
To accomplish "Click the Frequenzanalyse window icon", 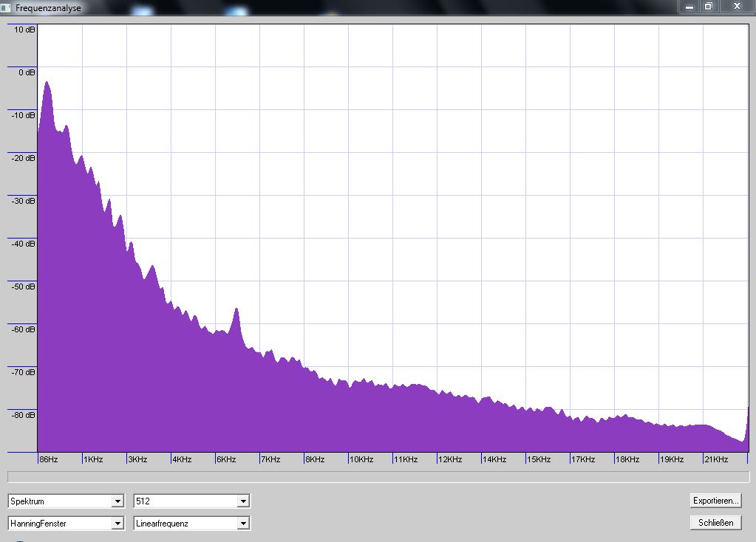I will click(x=6, y=7).
